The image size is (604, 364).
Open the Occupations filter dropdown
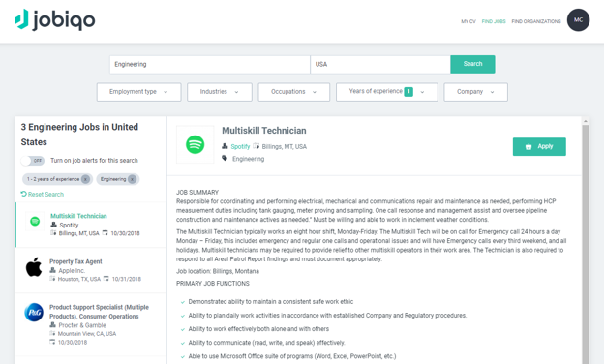pos(294,92)
